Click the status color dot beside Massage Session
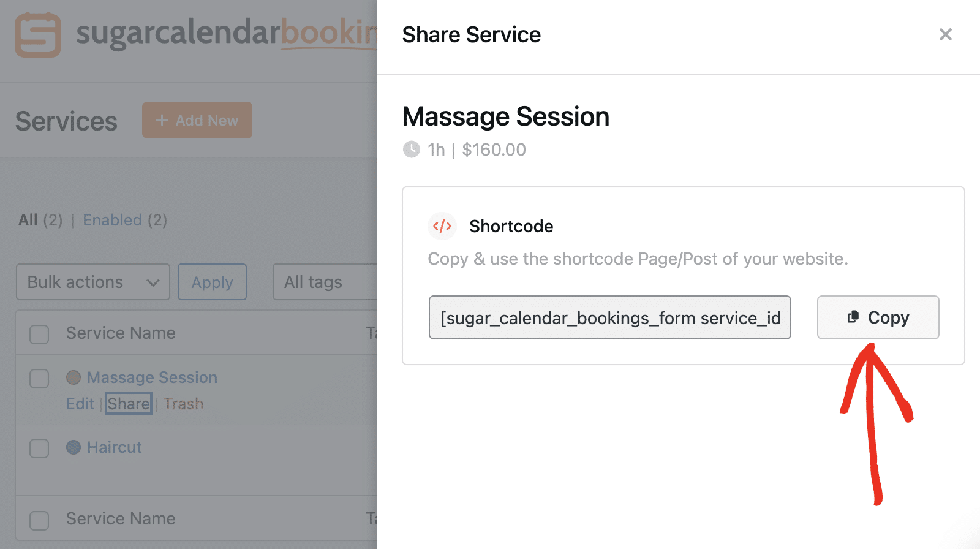Image resolution: width=980 pixels, height=549 pixels. pos(73,377)
